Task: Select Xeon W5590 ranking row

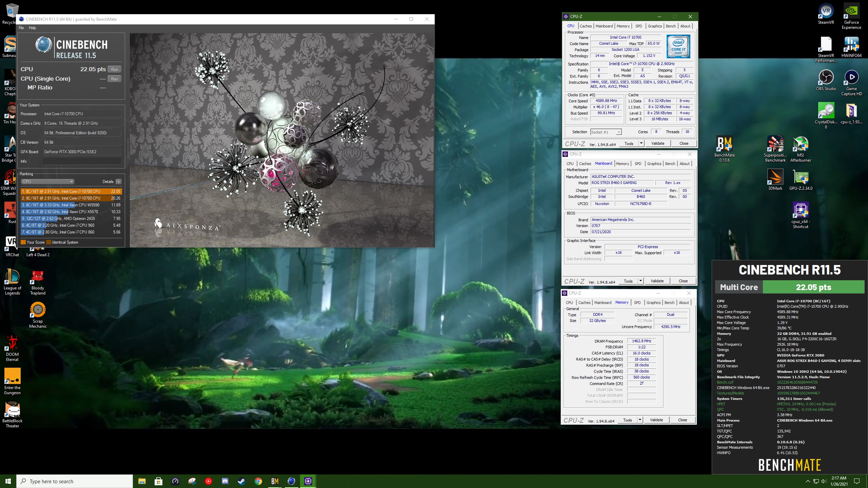Action: coord(71,205)
